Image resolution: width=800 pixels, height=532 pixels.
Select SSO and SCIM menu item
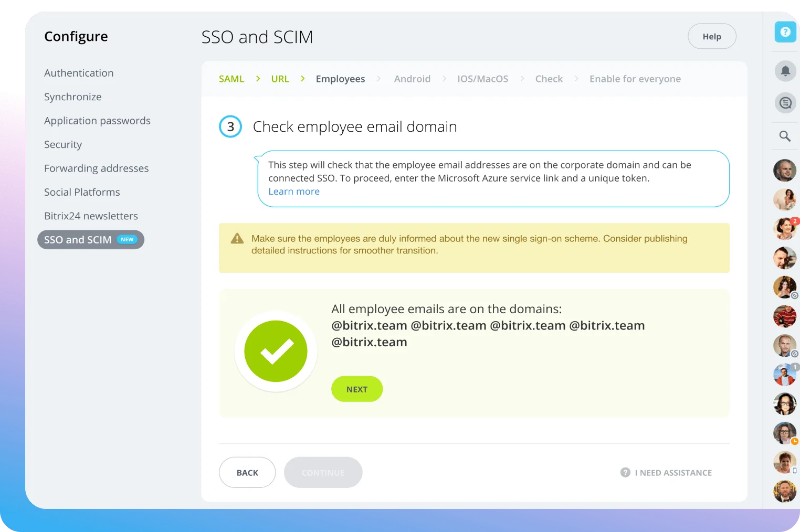(91, 240)
